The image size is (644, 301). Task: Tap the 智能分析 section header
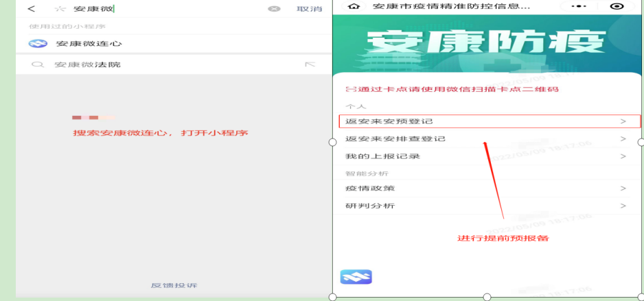(367, 174)
